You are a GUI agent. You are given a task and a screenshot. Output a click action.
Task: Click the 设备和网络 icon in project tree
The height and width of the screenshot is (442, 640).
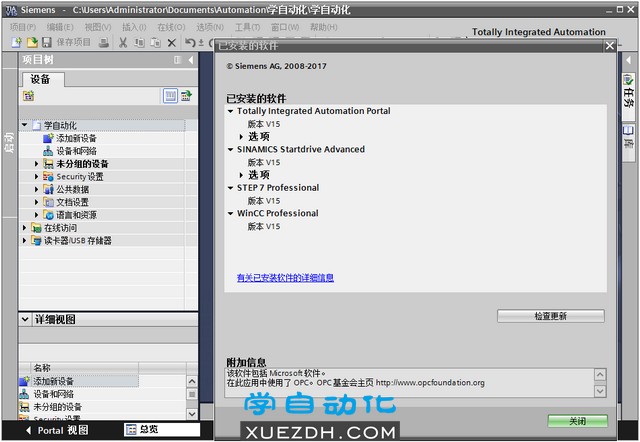pyautogui.click(x=48, y=151)
